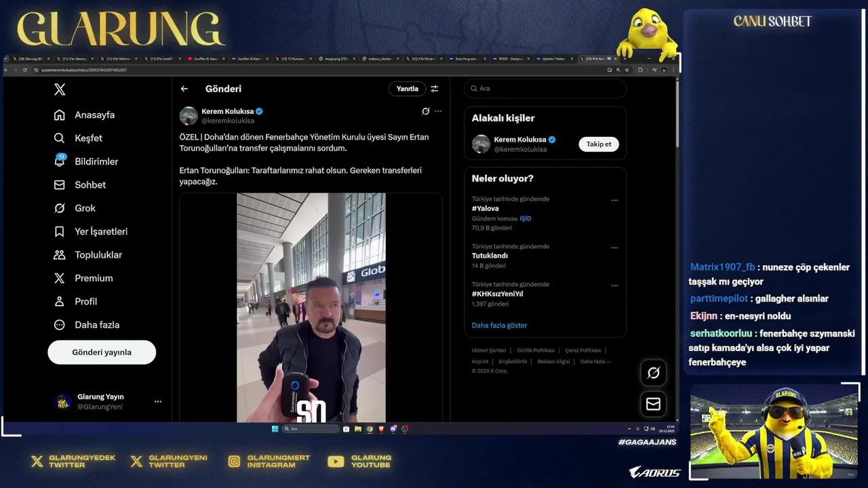Switch to Soufiane El Karo YouTube tab

coord(205,59)
